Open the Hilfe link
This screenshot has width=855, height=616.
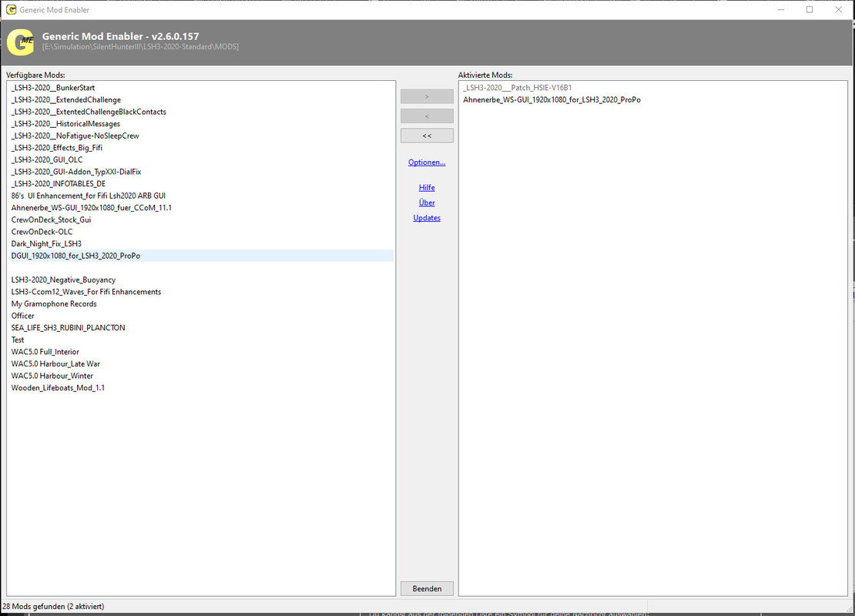(427, 188)
